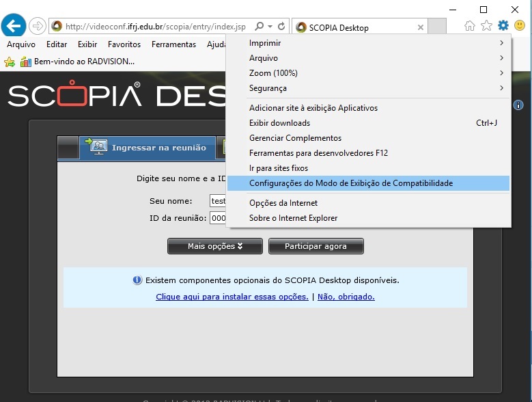The image size is (532, 402).
Task: Open Favoritos in the menu bar
Action: pyautogui.click(x=124, y=44)
